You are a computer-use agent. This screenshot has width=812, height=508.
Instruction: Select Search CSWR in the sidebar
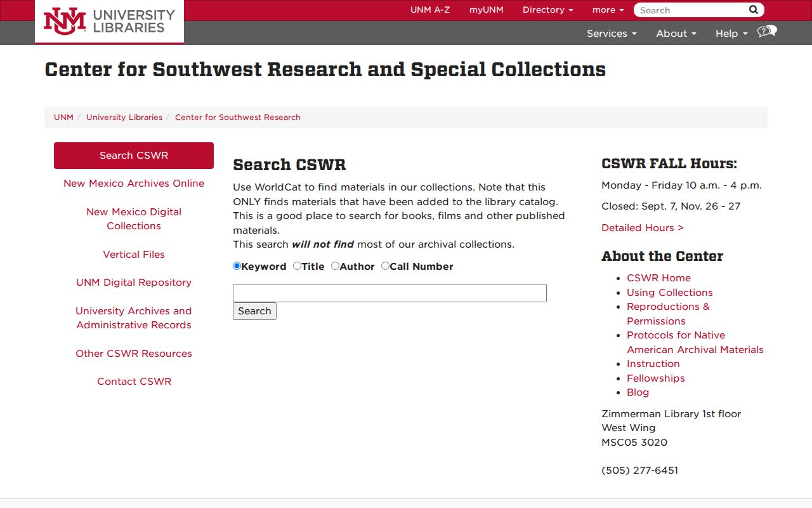pos(134,156)
